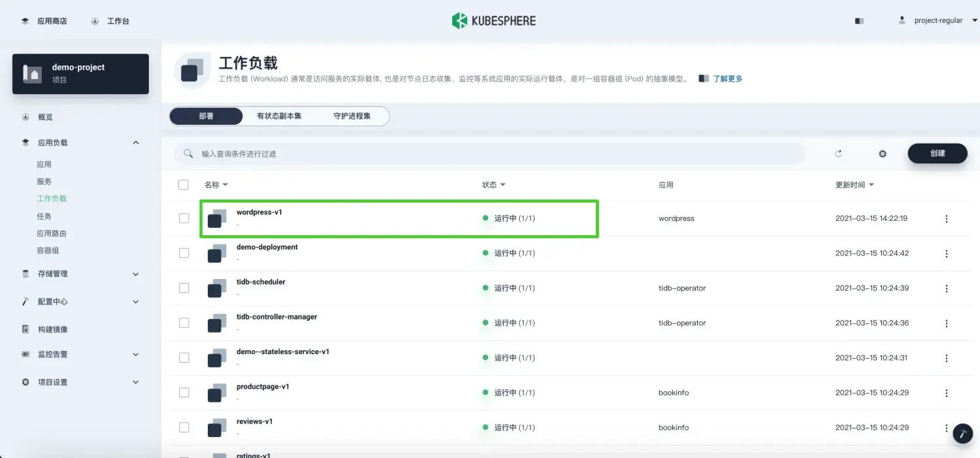Click the 创建 button

(x=938, y=154)
